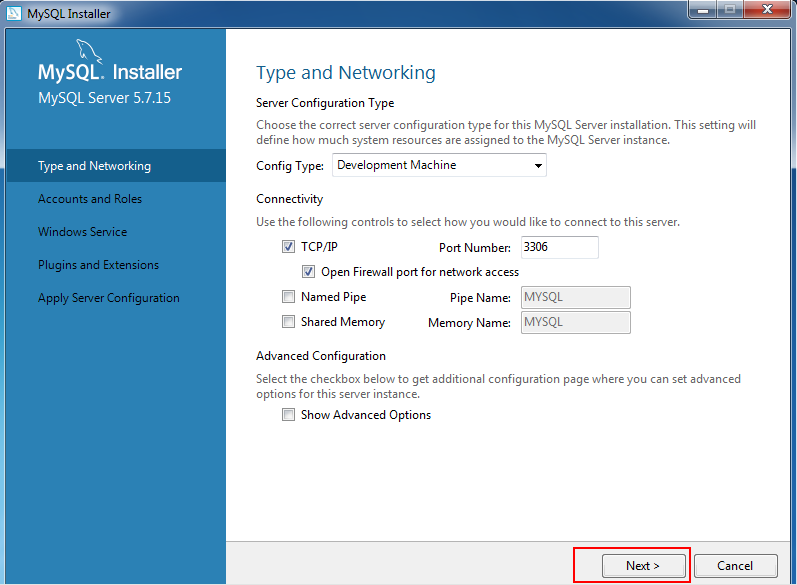This screenshot has height=585, width=797.
Task: Uncheck Open Firewall port for network access
Action: 308,272
